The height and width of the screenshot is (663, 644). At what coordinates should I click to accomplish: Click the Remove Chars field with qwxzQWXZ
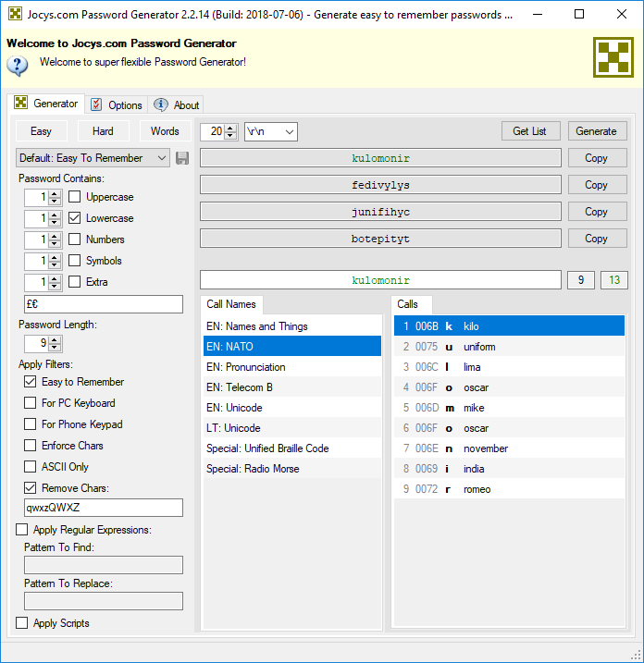click(104, 508)
